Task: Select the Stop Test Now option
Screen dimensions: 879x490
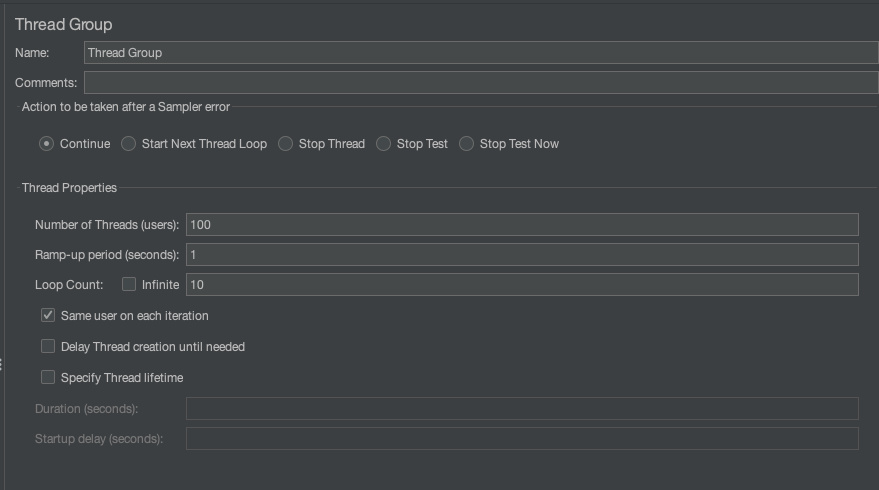Action: tap(467, 144)
